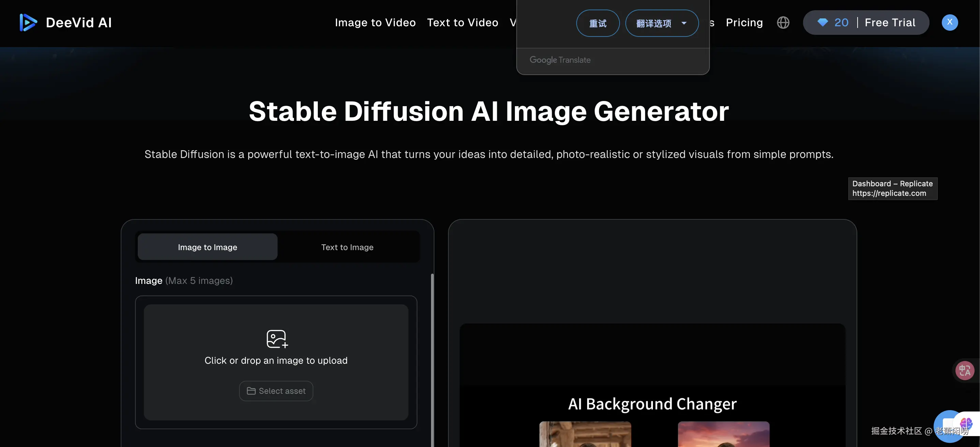The image size is (980, 447).
Task: Open the Image to Video menu
Action: click(x=375, y=23)
